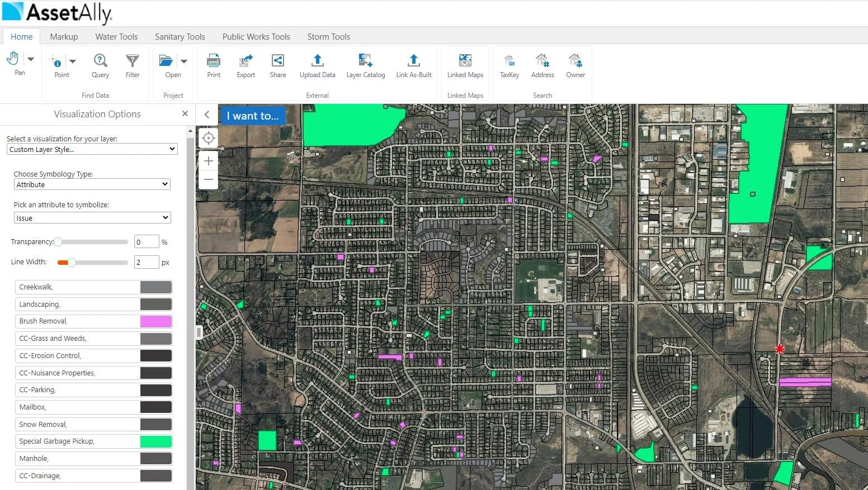Screen dimensions: 868x490
Task: Click the panel resize handle on map edge
Action: point(199,332)
